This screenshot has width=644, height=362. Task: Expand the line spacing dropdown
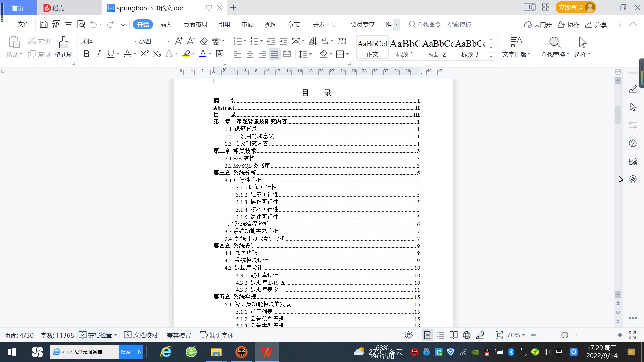coord(311,54)
